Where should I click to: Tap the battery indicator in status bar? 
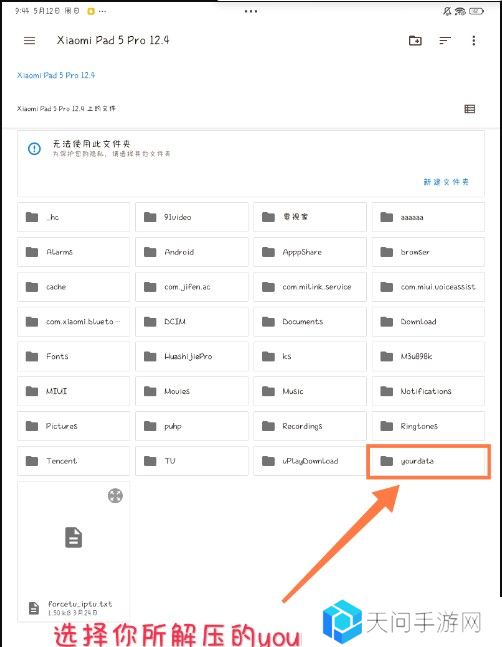tap(476, 11)
